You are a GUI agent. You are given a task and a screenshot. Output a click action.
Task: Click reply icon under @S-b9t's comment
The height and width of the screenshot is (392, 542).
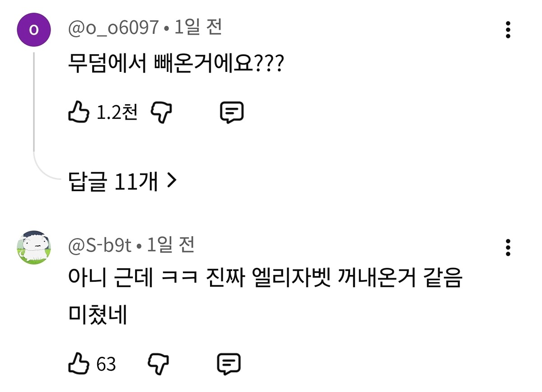click(229, 363)
